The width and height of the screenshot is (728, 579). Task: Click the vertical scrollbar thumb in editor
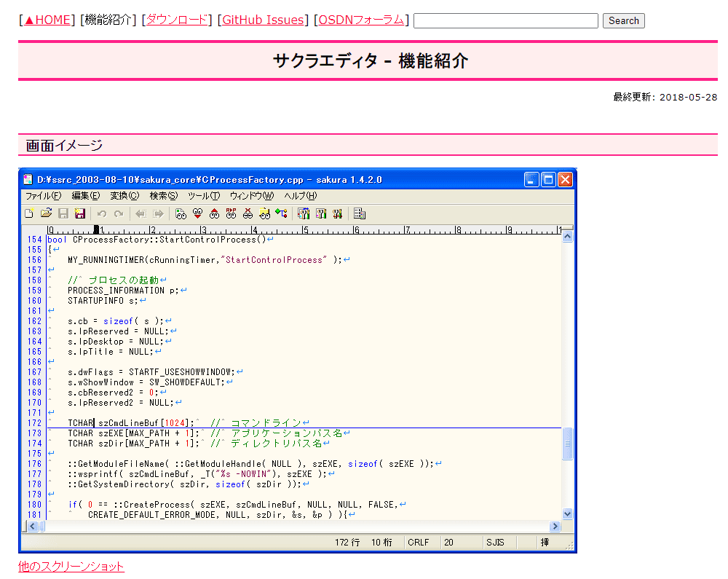point(567,444)
